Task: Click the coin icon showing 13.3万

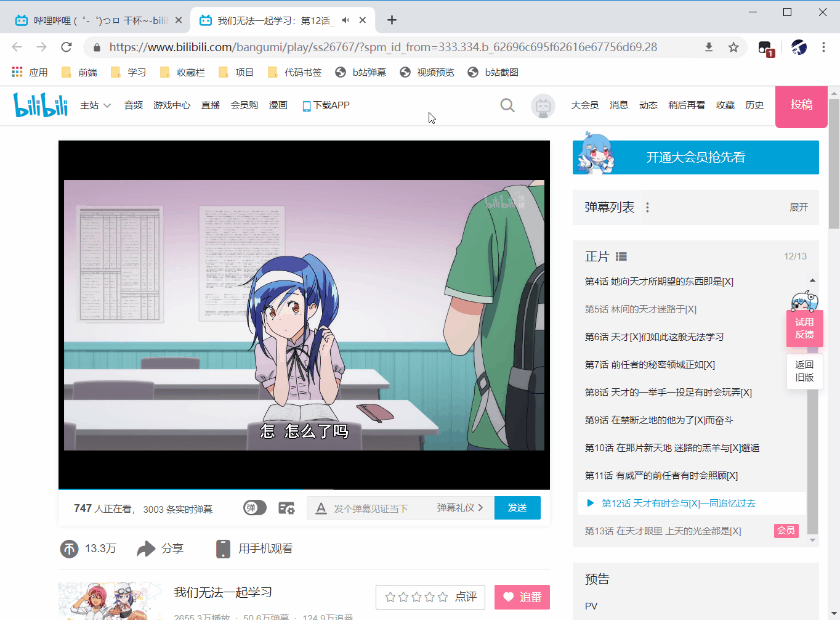Action: [x=69, y=549]
